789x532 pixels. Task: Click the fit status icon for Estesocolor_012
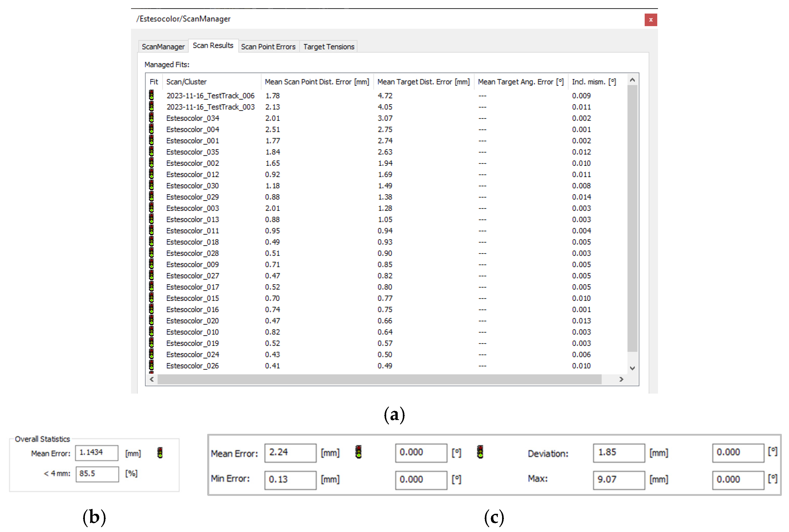[152, 174]
